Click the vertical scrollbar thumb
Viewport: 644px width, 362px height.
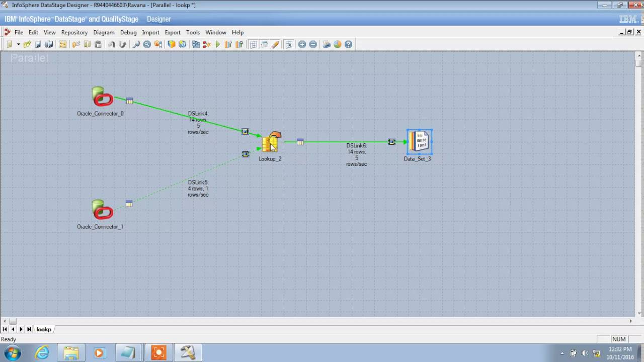pyautogui.click(x=638, y=64)
